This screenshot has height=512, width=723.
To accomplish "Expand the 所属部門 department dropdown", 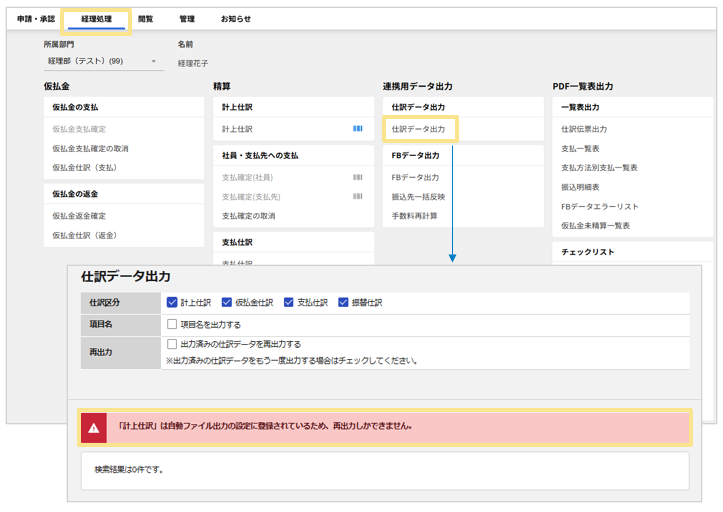I will 104,61.
